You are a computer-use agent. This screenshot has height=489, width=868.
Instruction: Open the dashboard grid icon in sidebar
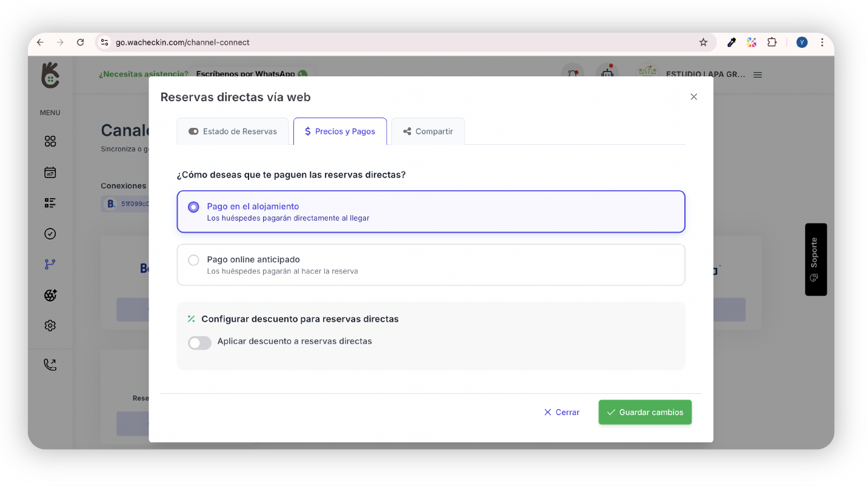click(x=50, y=141)
